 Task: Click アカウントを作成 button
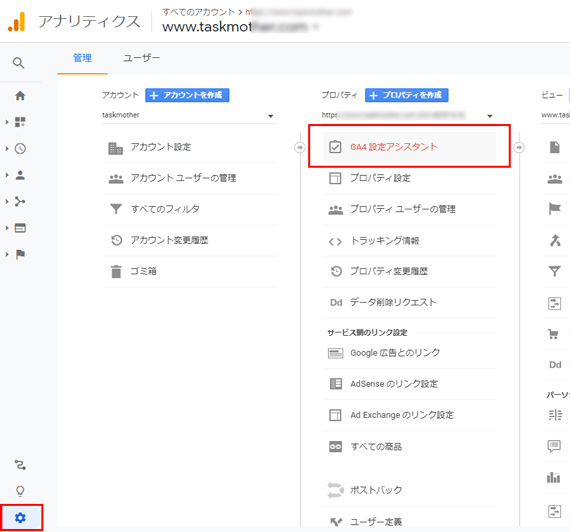(187, 95)
